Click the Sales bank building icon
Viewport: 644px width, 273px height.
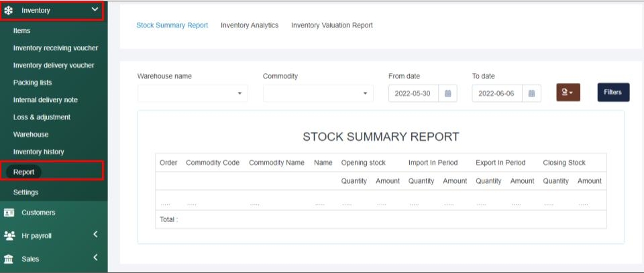coord(9,259)
